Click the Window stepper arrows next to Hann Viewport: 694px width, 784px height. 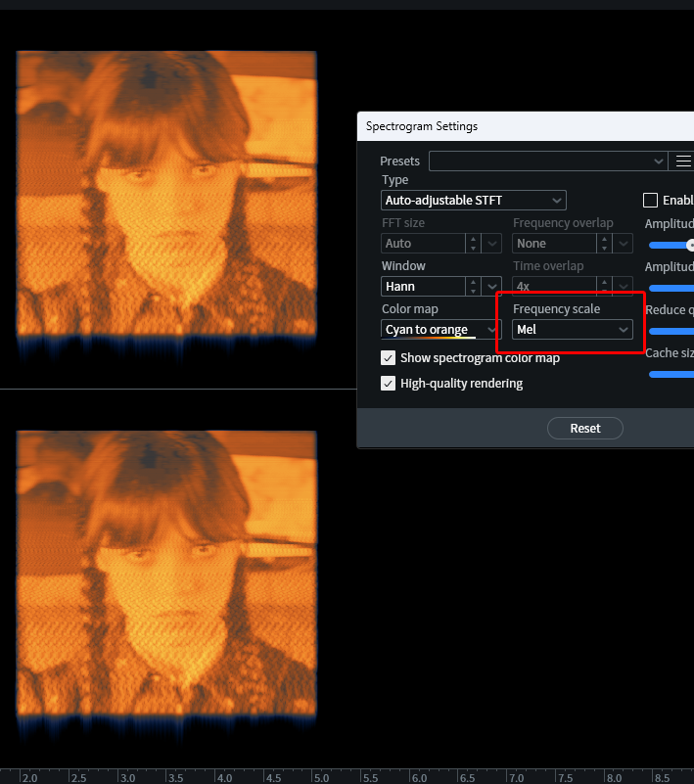coord(473,287)
